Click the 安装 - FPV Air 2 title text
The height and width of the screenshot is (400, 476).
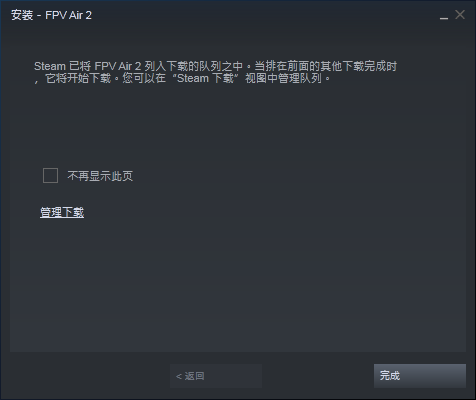tap(51, 15)
